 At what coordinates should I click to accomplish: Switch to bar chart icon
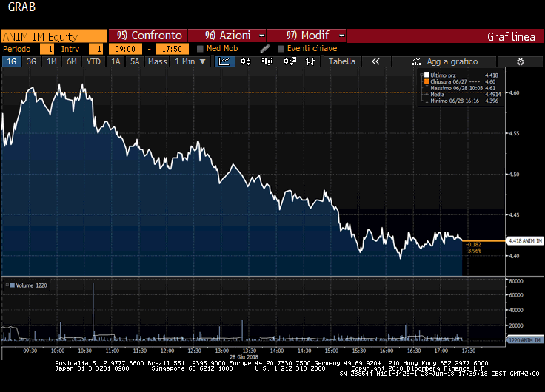click(267, 61)
